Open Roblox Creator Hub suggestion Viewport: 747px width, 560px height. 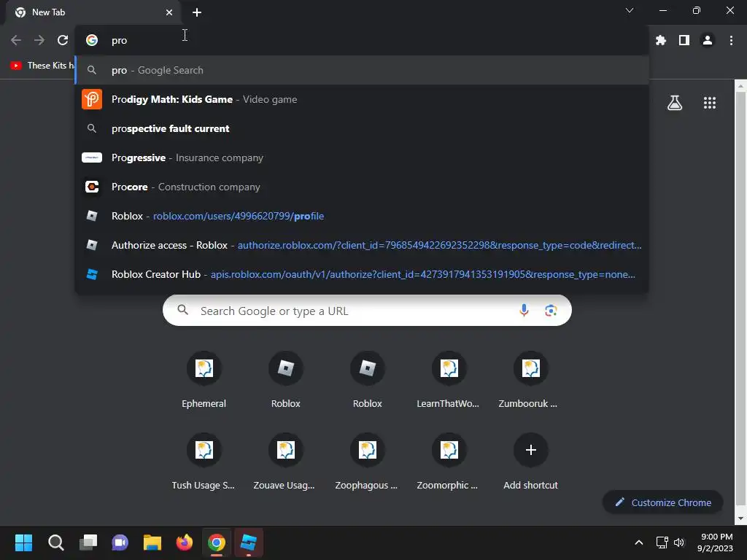coord(362,274)
